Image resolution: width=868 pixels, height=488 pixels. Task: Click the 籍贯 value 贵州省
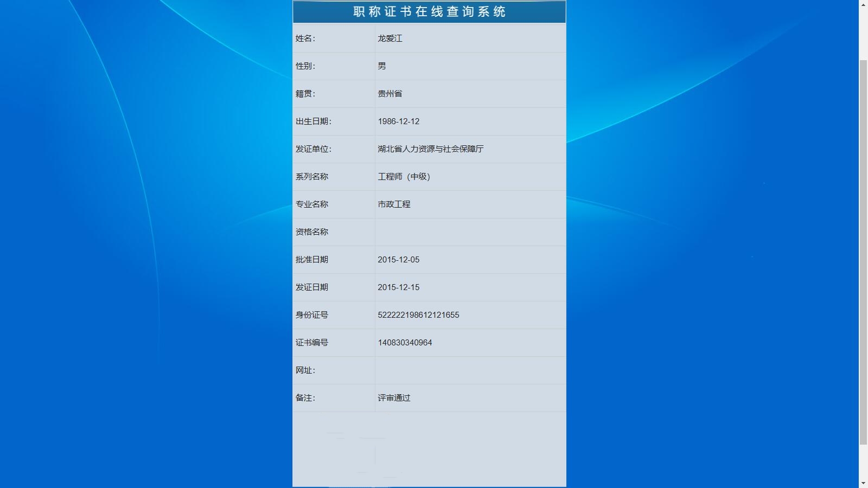(391, 93)
